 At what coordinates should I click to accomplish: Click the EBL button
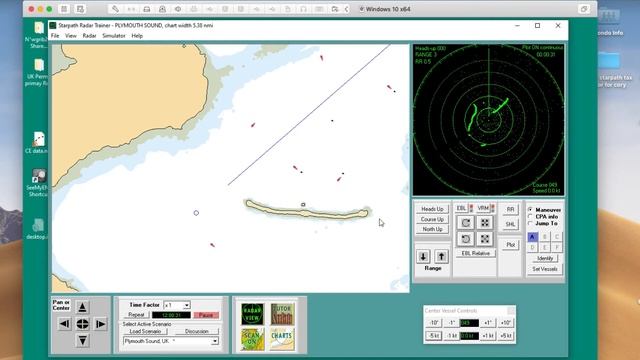point(461,208)
